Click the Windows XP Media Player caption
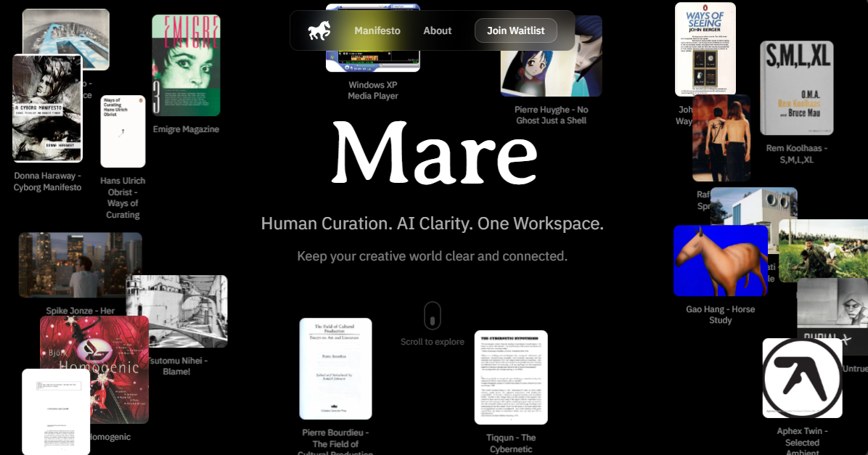This screenshot has width=868, height=455. (372, 90)
